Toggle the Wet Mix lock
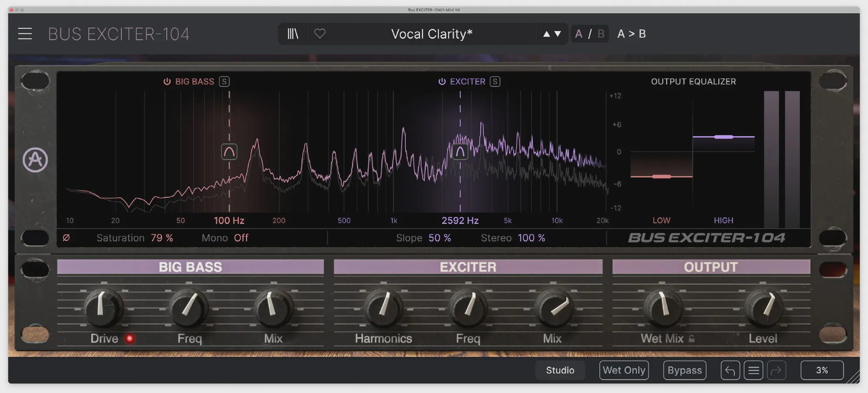This screenshot has width=868, height=393. coord(692,339)
